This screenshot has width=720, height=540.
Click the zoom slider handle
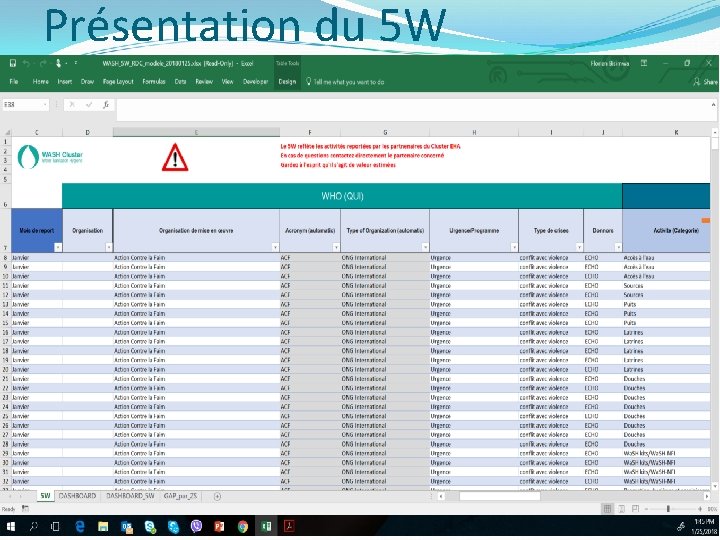668,509
